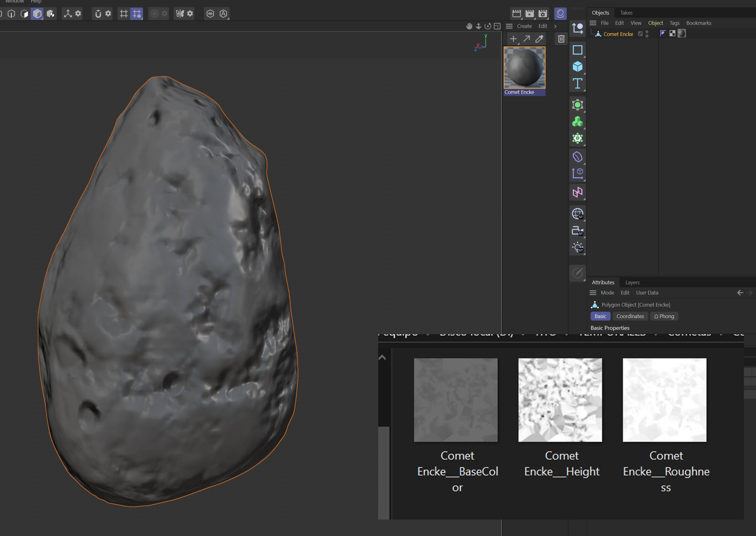The width and height of the screenshot is (756, 536).
Task: Click the symmetry butterfly icon
Action: click(x=180, y=14)
